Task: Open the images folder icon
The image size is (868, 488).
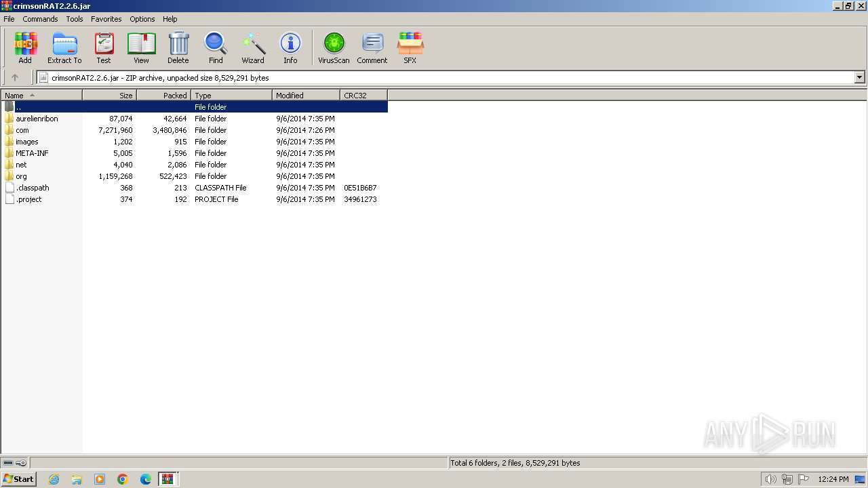Action: point(9,142)
